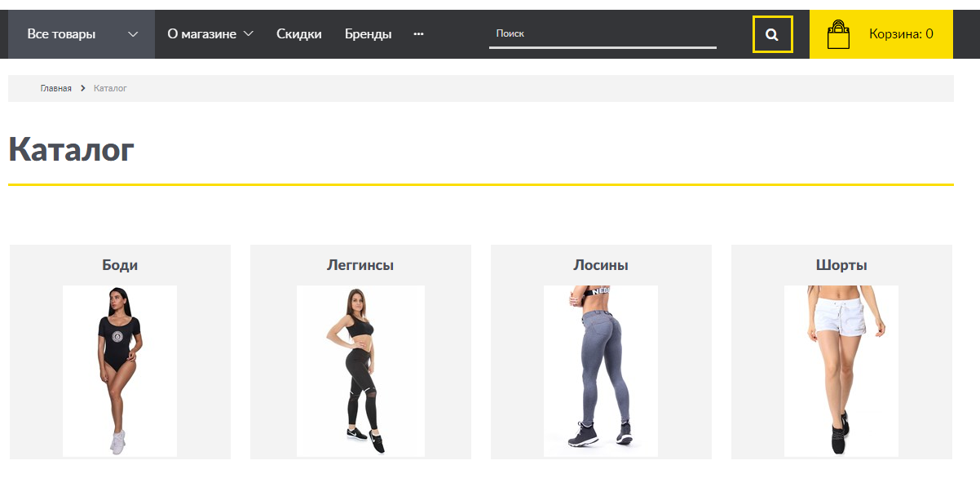Image resolution: width=980 pixels, height=487 pixels.
Task: Click the black bodysuit product image
Action: [x=120, y=370]
